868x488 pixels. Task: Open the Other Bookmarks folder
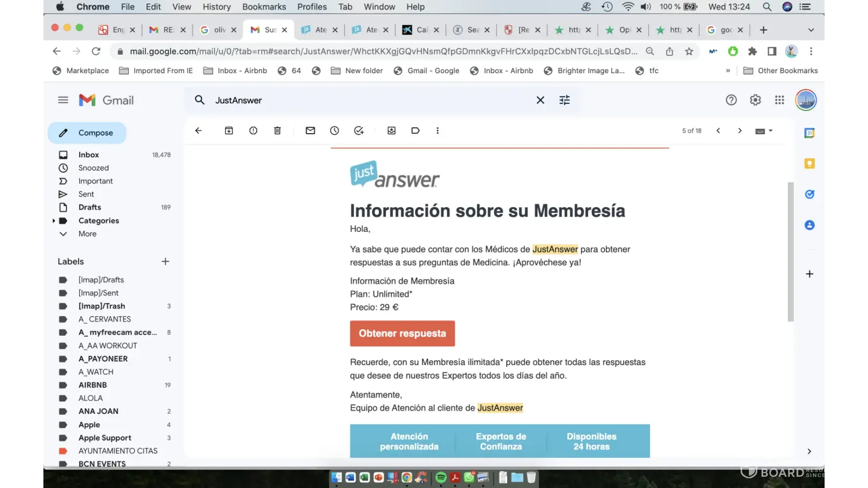coord(781,71)
